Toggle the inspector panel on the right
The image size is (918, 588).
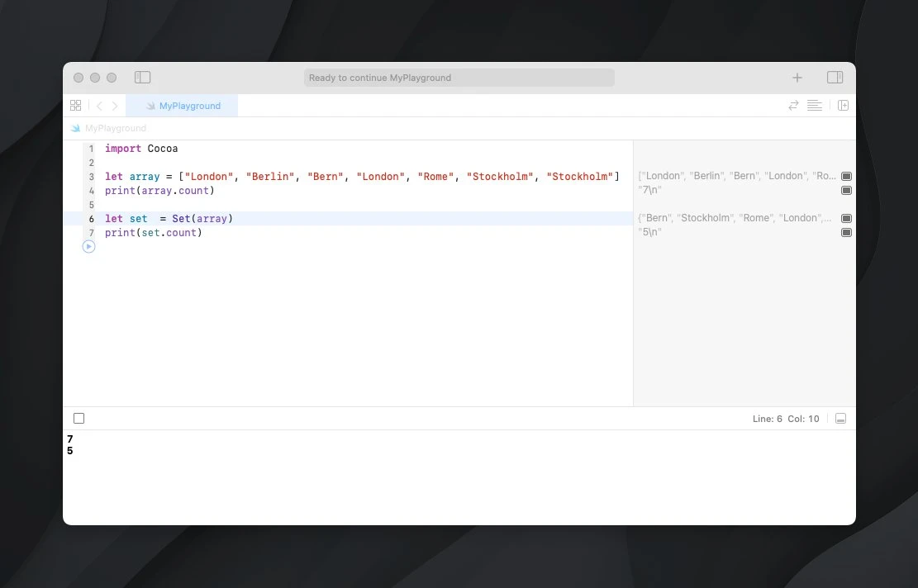835,78
